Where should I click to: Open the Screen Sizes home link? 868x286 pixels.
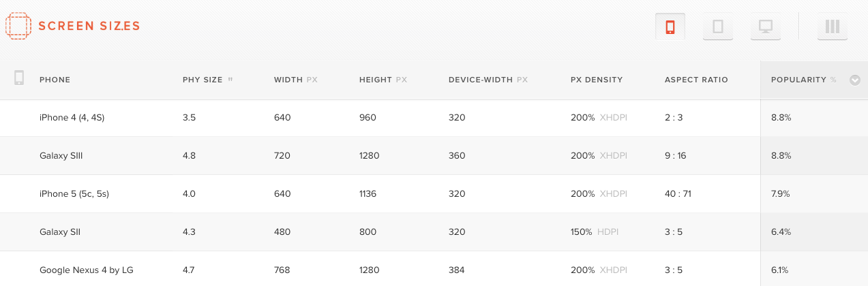click(x=89, y=26)
